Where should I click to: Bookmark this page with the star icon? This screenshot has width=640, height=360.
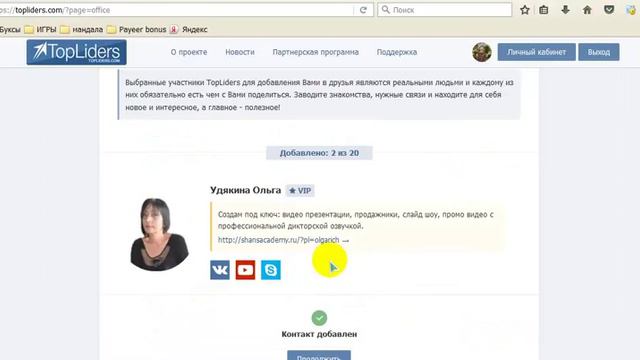pyautogui.click(x=525, y=10)
